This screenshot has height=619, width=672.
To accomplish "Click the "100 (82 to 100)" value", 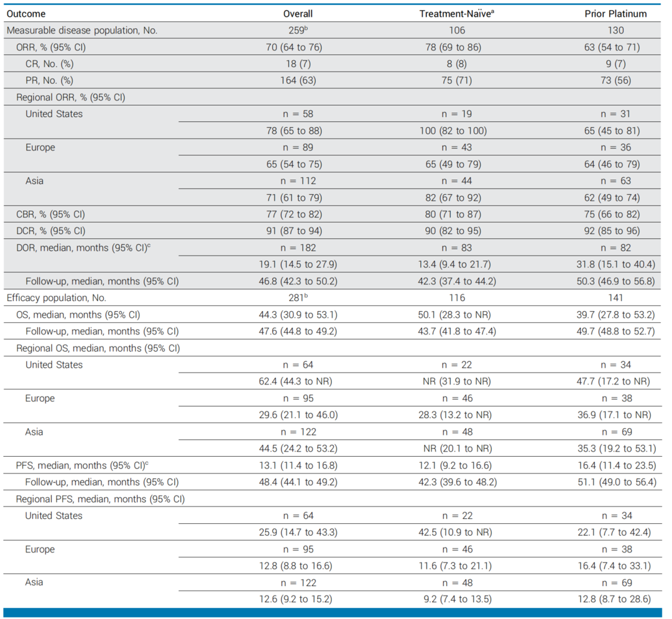I will (458, 131).
